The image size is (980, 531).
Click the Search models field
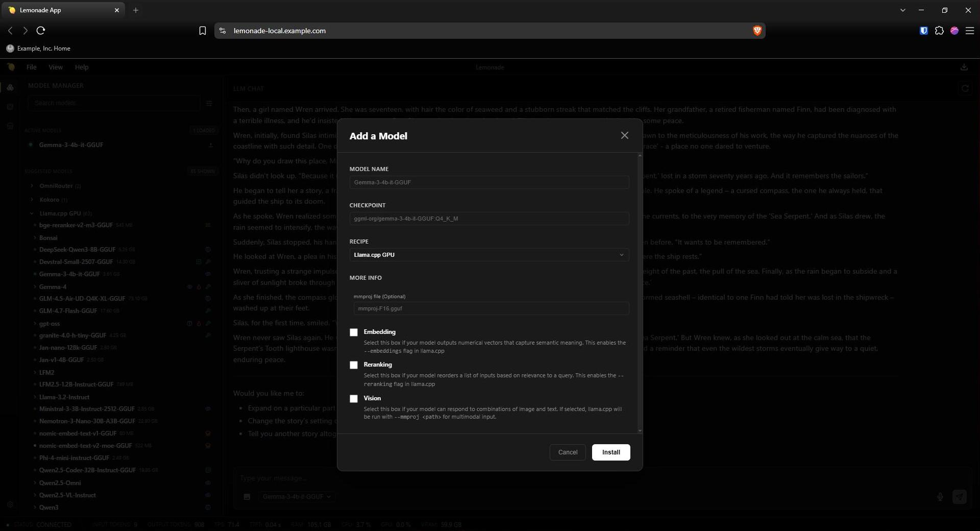tap(114, 103)
